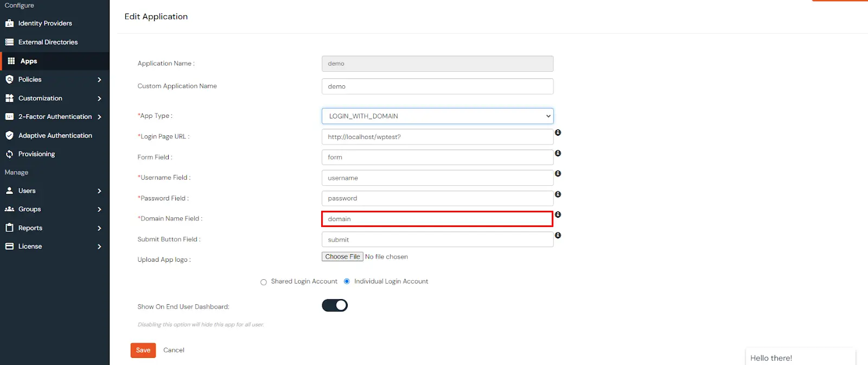The image size is (868, 365).
Task: Click info icon beside Submit Button Field
Action: click(x=558, y=235)
